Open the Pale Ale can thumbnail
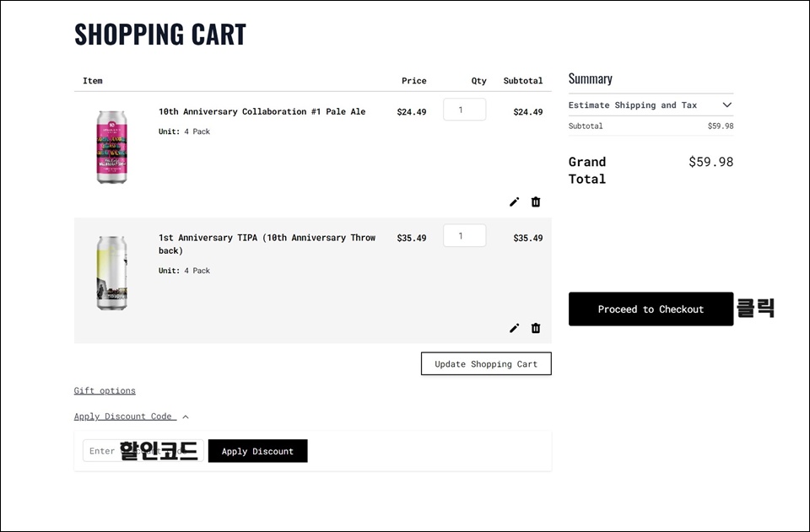 pos(111,147)
